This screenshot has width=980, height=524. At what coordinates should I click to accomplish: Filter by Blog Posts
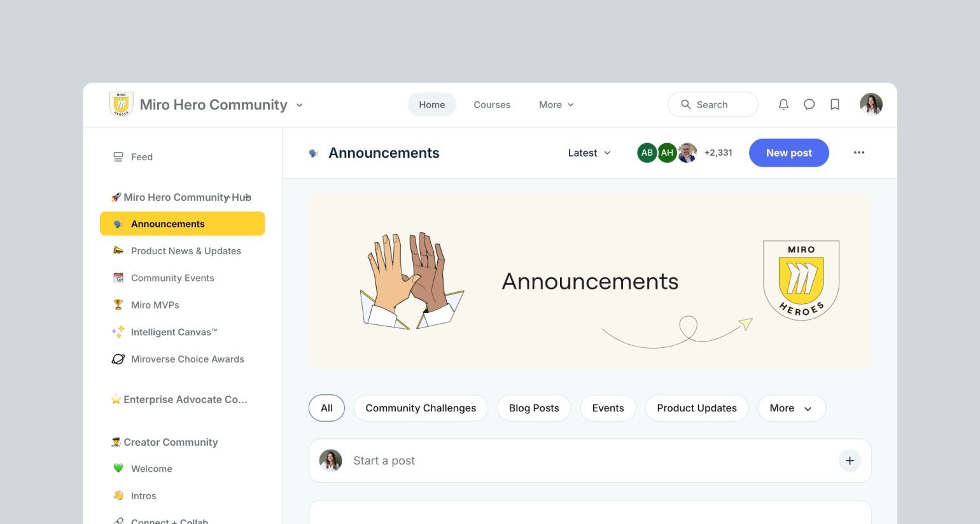[534, 408]
